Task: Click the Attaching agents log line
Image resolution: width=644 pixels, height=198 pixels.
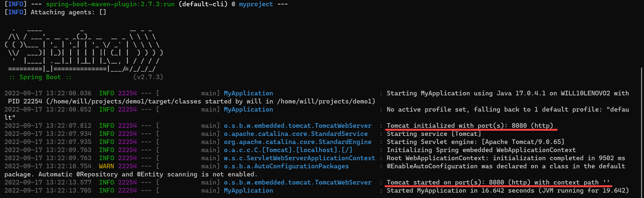Action: coord(55,12)
